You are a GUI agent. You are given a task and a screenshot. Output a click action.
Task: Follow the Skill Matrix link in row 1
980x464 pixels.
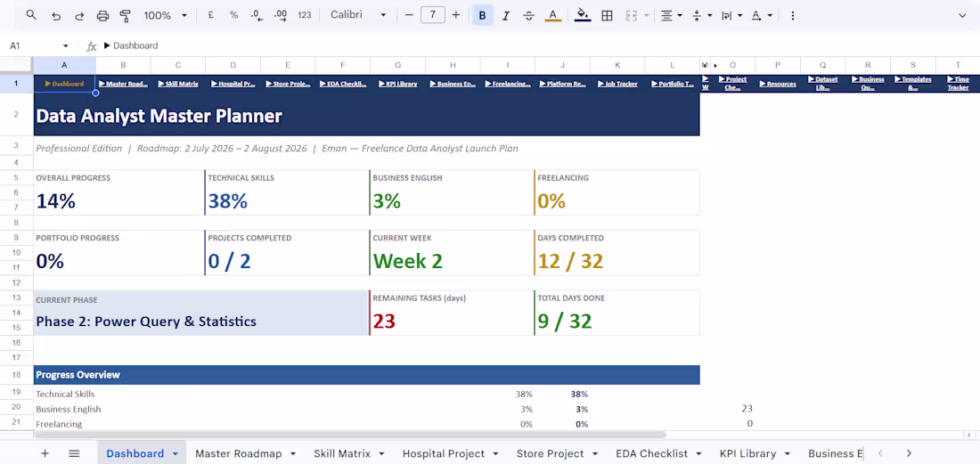178,83
